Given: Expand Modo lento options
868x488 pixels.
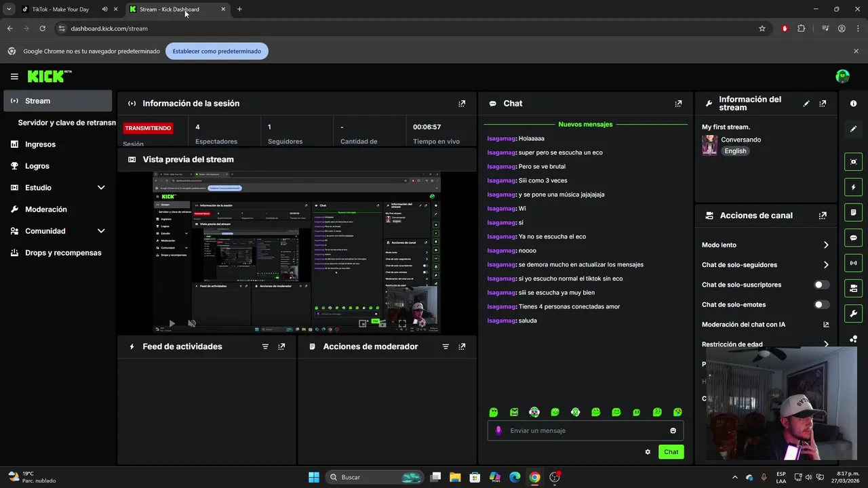Looking at the screenshot, I should (x=825, y=245).
